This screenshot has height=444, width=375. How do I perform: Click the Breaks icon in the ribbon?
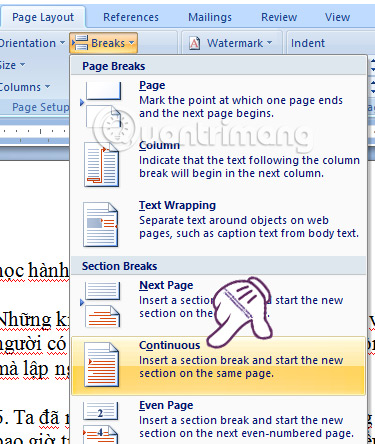(80, 43)
